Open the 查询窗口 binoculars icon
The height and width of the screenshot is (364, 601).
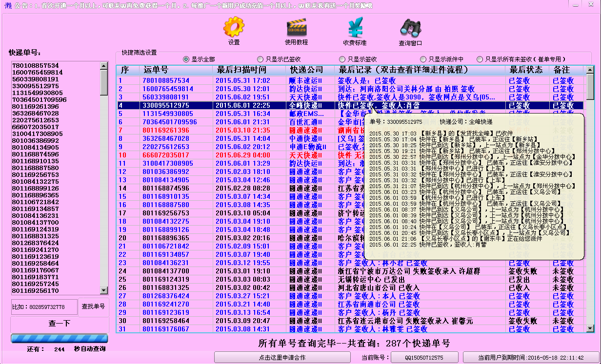[x=410, y=28]
